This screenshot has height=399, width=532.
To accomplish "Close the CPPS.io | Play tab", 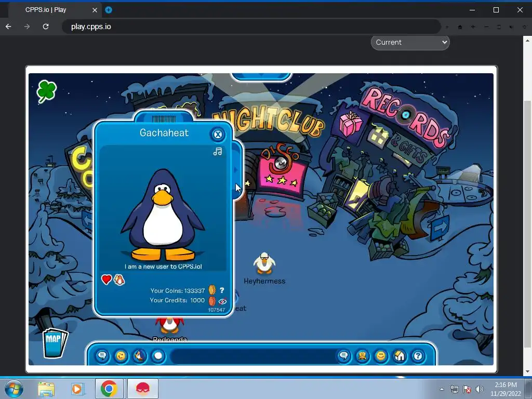I will [x=95, y=10].
